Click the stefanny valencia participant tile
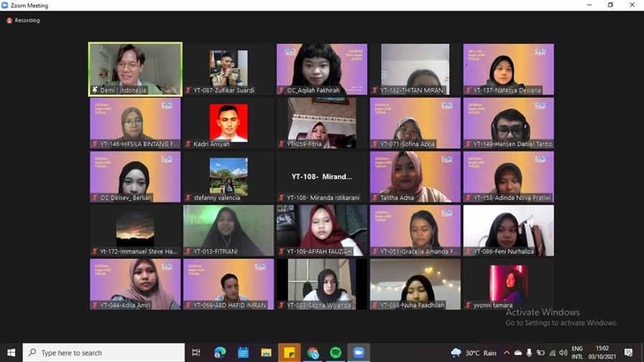The height and width of the screenshot is (362, 644). click(229, 177)
